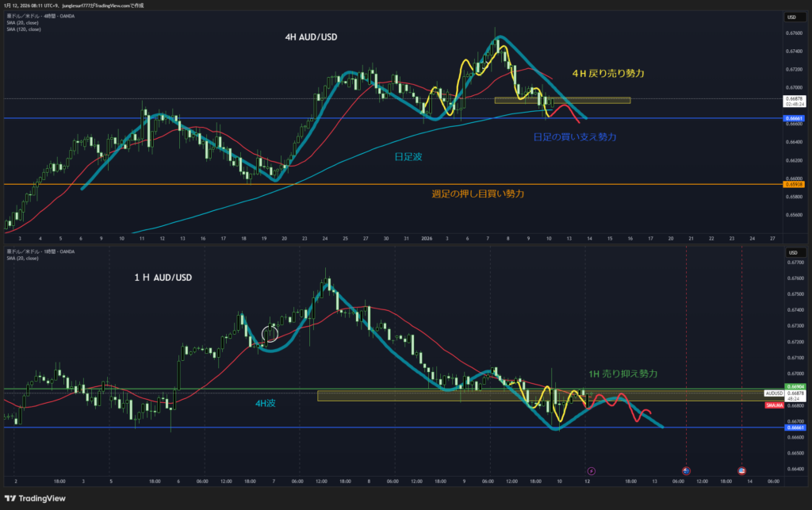The width and height of the screenshot is (812, 510).
Task: Click the red SMA:MA price label
Action: click(x=775, y=405)
